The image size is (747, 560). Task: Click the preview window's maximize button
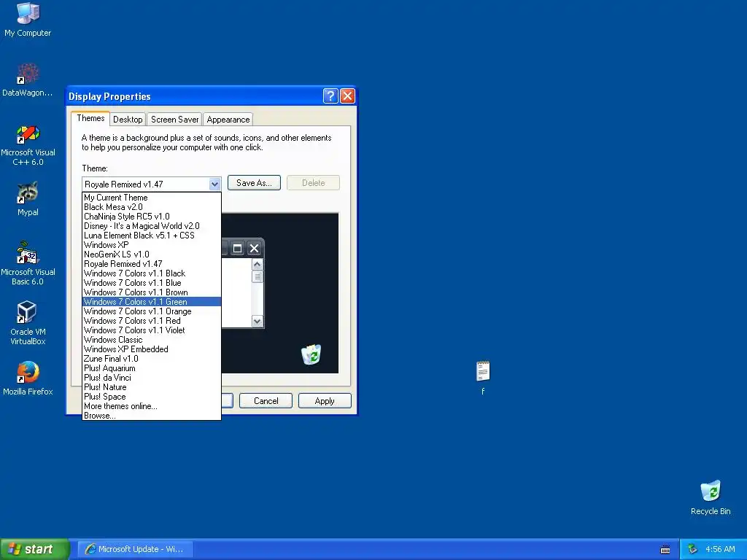coord(237,248)
